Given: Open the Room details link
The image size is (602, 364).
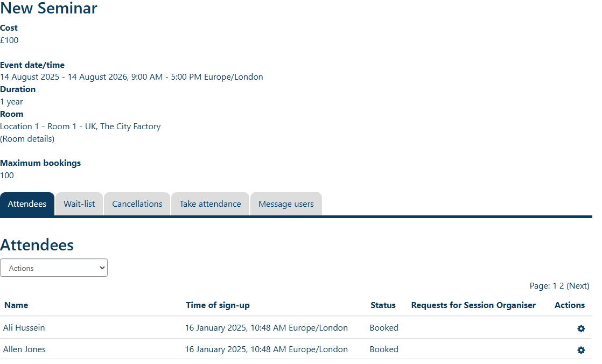Looking at the screenshot, I should pyautogui.click(x=27, y=138).
